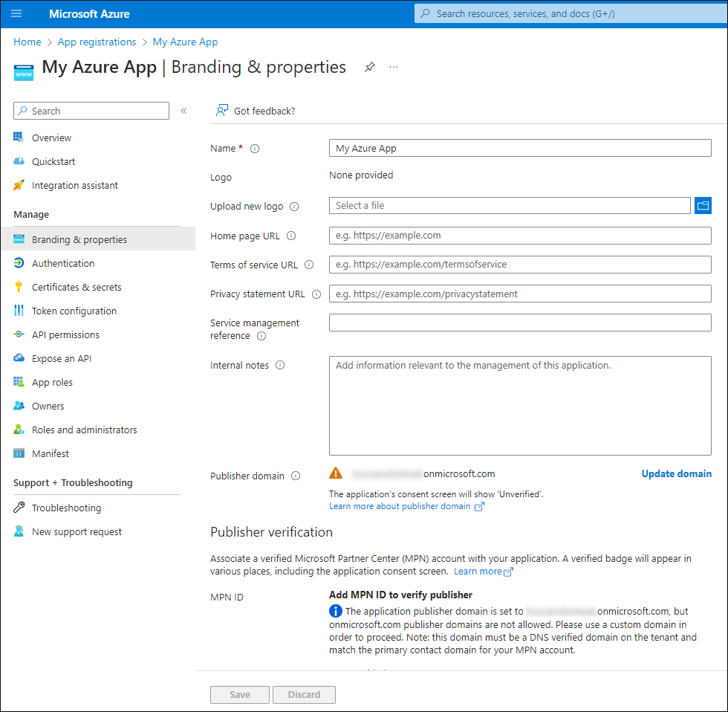Viewport: 728px width, 712px height.
Task: Collapse the left navigation menu
Action: (184, 111)
